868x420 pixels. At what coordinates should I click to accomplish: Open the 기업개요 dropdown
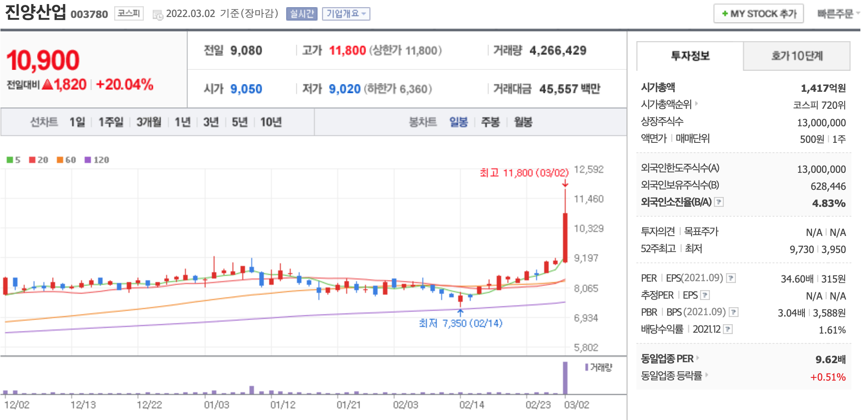pos(346,14)
